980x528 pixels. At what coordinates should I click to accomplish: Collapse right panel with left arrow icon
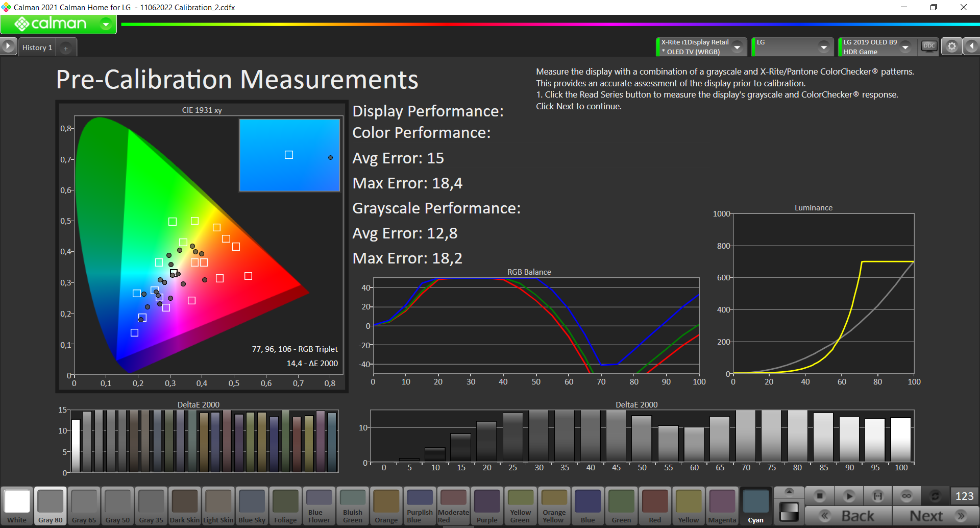click(x=971, y=46)
